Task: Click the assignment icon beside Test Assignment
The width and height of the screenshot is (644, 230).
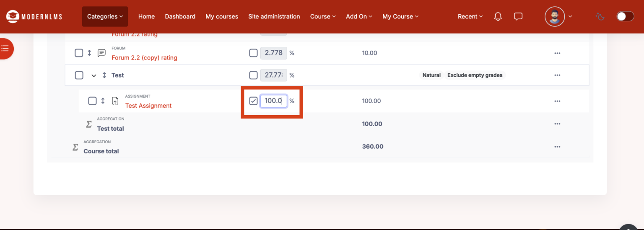Action: point(115,101)
